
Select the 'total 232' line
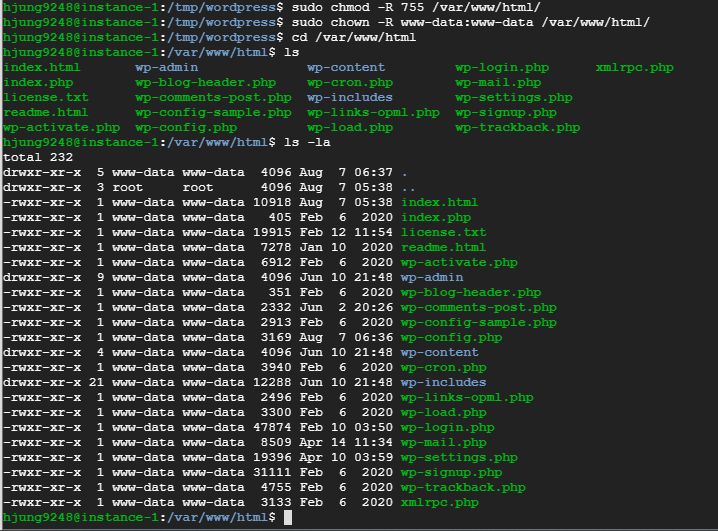coord(38,157)
